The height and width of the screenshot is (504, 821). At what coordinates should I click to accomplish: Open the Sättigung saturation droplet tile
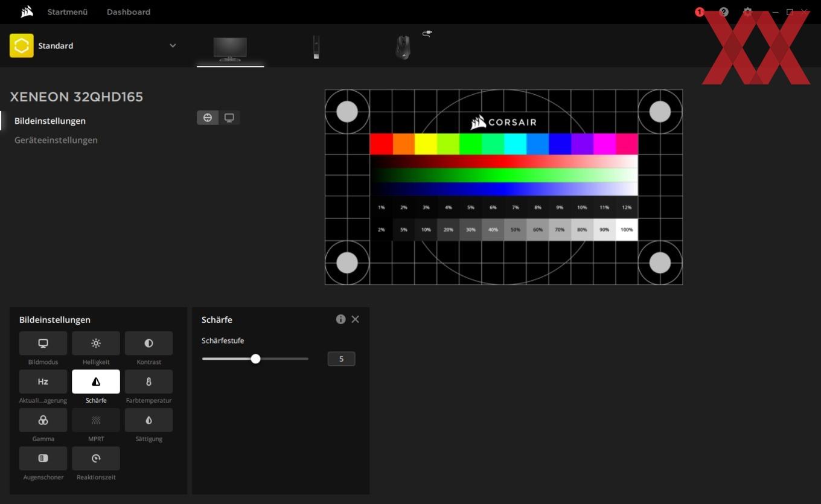[x=149, y=420]
